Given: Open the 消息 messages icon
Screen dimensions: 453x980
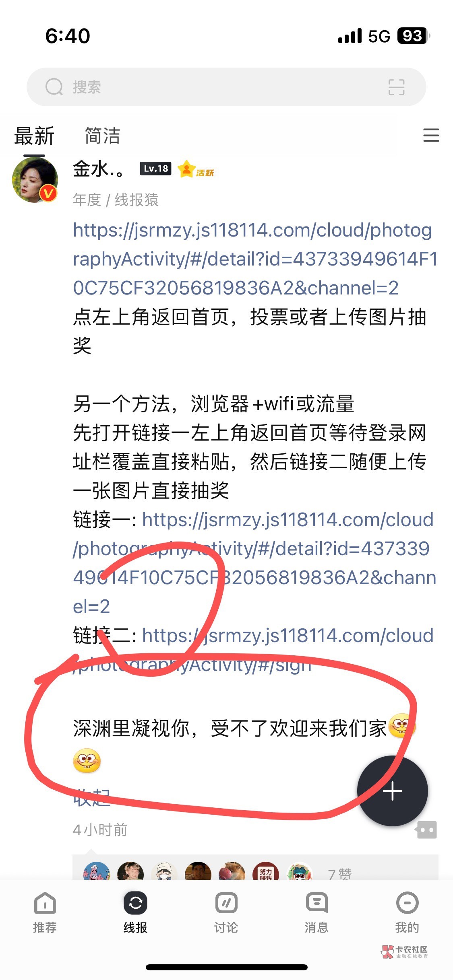Looking at the screenshot, I should click(x=317, y=903).
